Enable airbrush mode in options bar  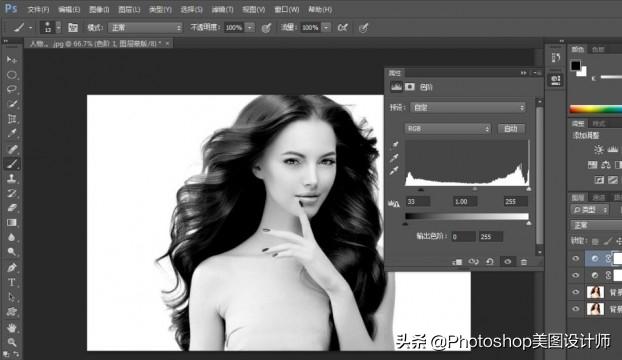342,27
